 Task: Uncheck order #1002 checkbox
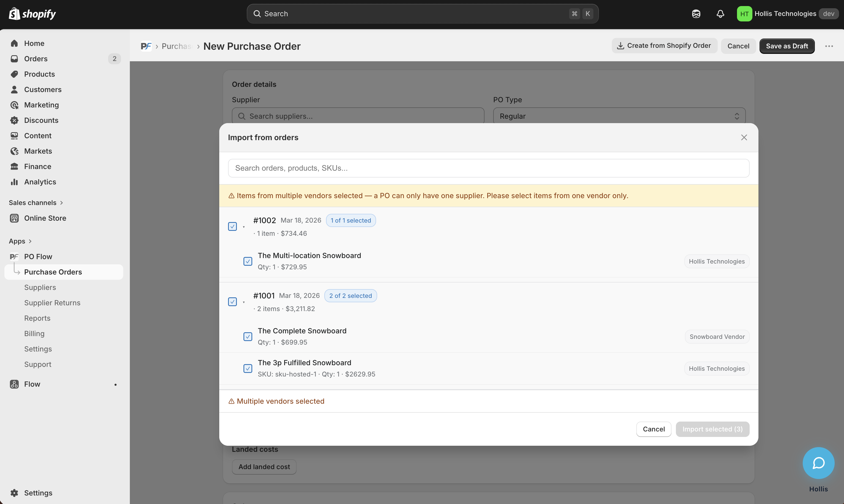tap(232, 226)
